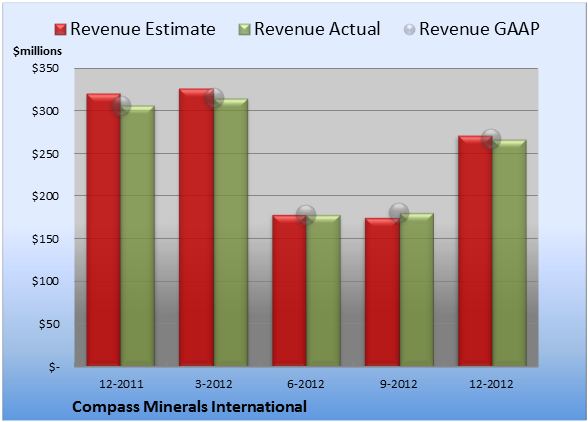
Task: Select the green actual bar for 9-2012
Action: coord(417,290)
